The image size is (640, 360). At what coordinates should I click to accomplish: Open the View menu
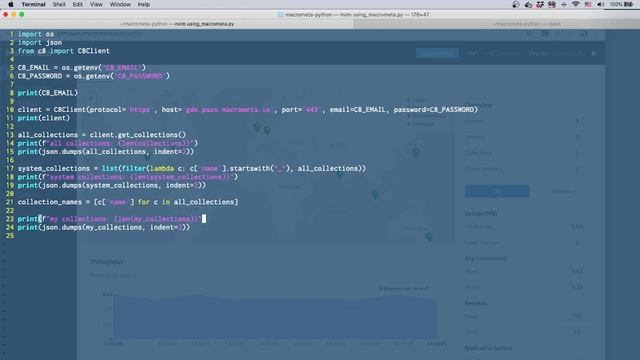[x=96, y=4]
